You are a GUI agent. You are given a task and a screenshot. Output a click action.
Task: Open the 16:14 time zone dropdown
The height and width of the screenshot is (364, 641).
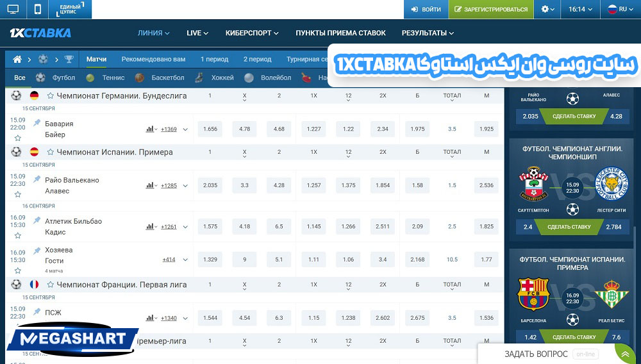tap(581, 9)
